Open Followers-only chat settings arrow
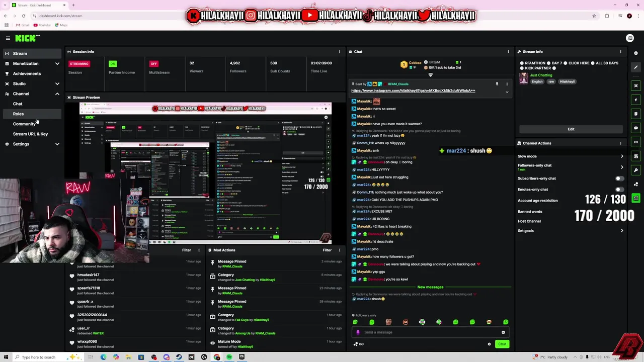Screen dimensions: 644x362 (622, 167)
